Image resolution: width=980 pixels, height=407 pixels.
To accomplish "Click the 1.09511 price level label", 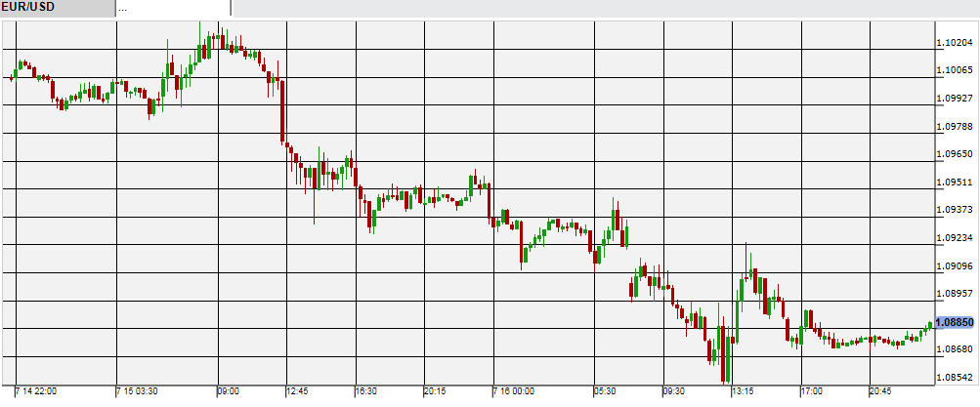I will pos(954,183).
